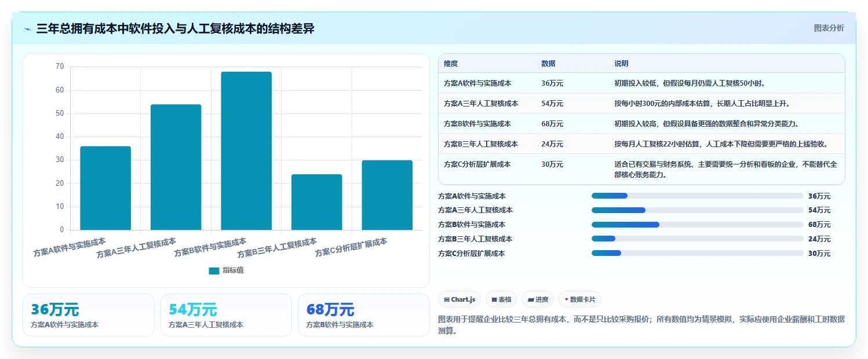Click the 68万元 data card
Screen dimensions: 868x359
coord(364,315)
